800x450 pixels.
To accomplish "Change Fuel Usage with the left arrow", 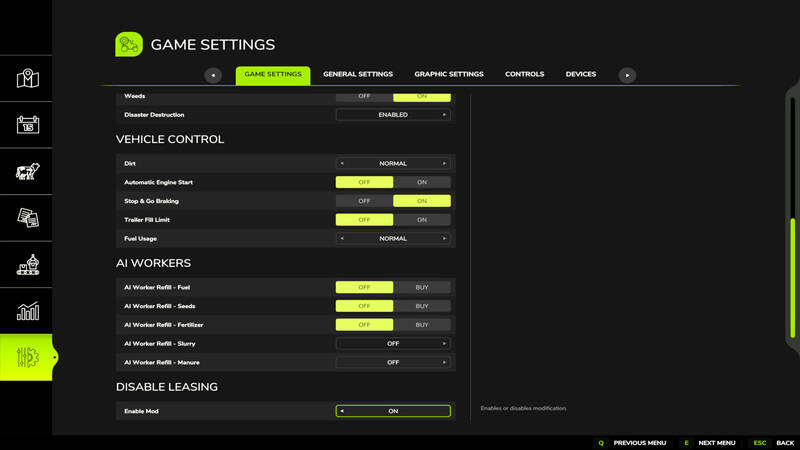I will click(x=342, y=239).
